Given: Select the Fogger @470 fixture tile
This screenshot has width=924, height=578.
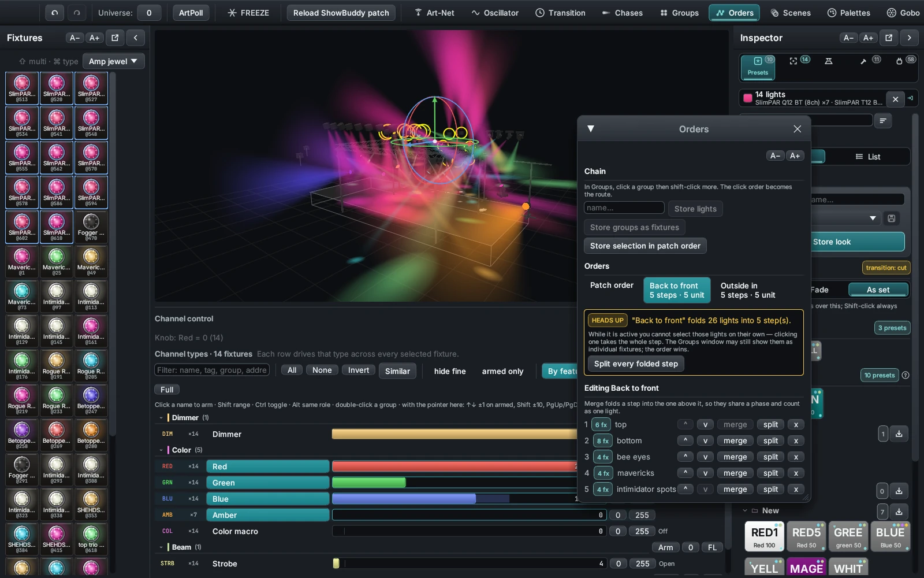Looking at the screenshot, I should coord(91,227).
